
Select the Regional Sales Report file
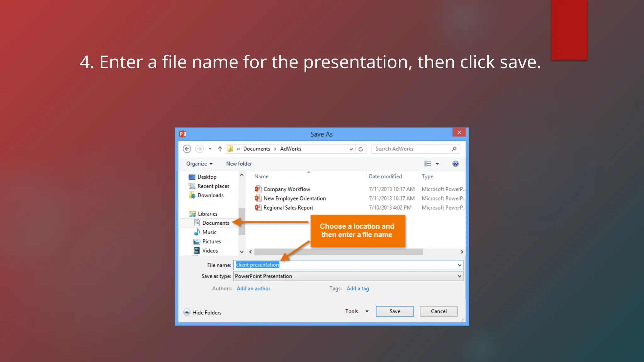coord(288,208)
